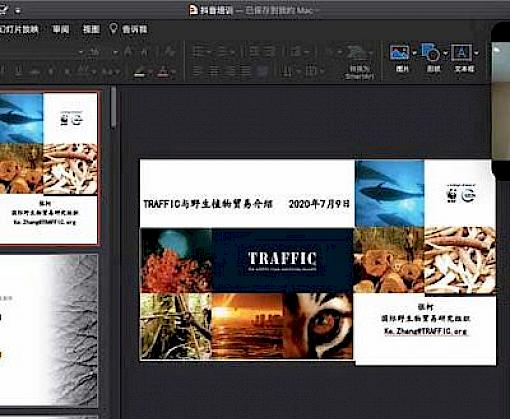Open the Quick Access toolbar dropdown arrow
The width and height of the screenshot is (510, 419).
point(18,11)
